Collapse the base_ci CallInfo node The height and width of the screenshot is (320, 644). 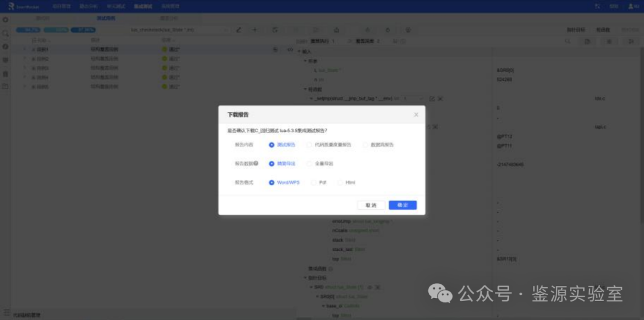click(x=324, y=306)
